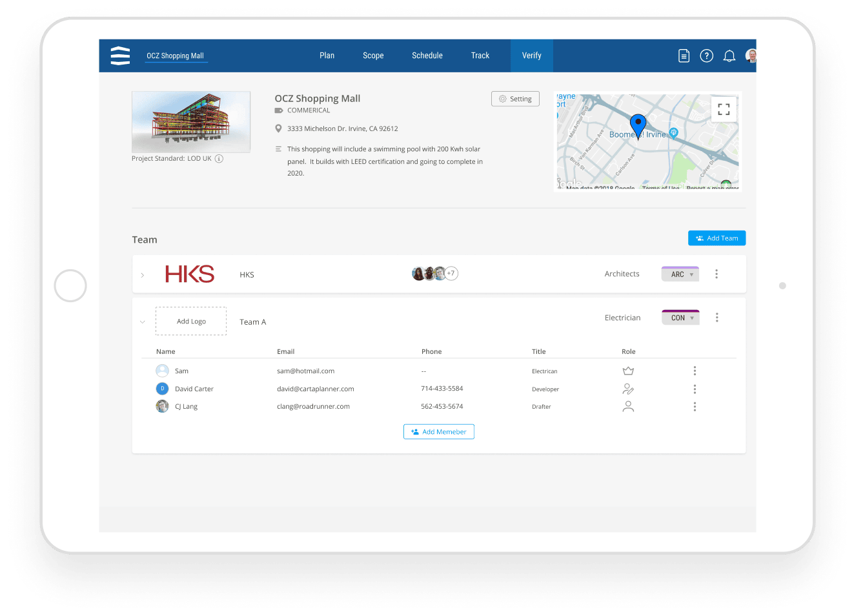Click the Add Member button
Screen dimensions: 854x616
(x=439, y=431)
